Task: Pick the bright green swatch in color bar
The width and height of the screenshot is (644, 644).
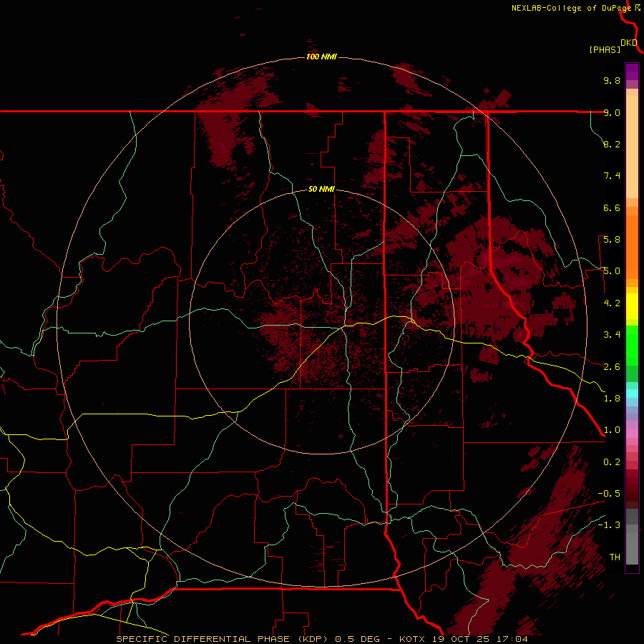Action: pos(632,346)
